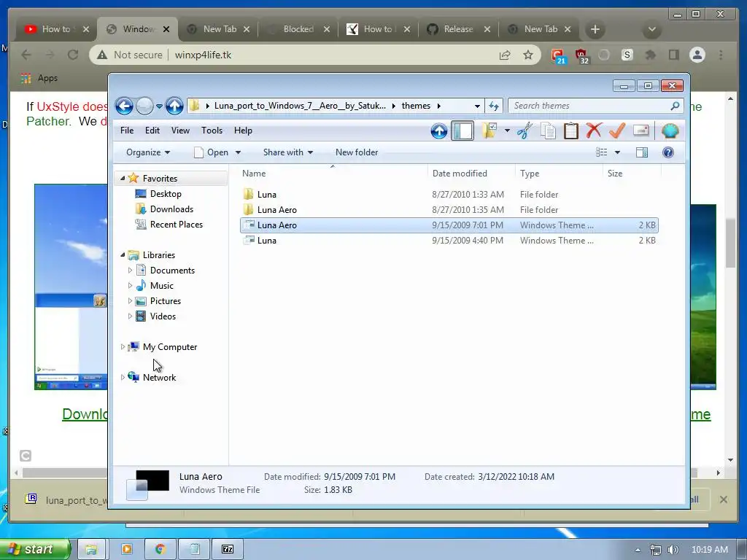747x560 pixels.
Task: Open the Edit menu
Action: pyautogui.click(x=152, y=131)
